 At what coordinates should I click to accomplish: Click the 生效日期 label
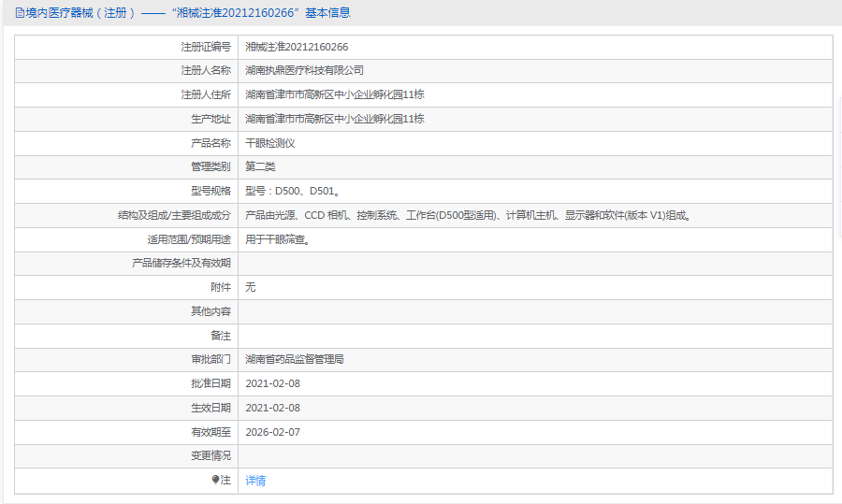(211, 408)
